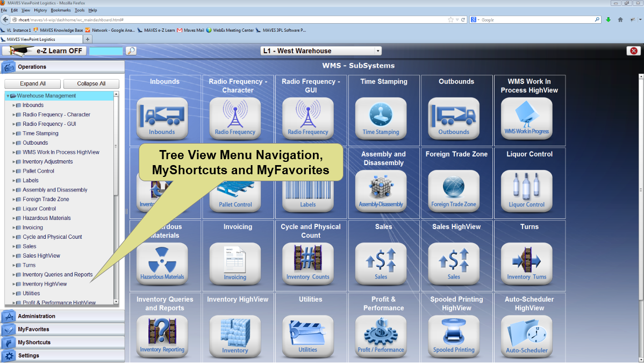Open the Foreign Trade Zone globe icon

453,191
